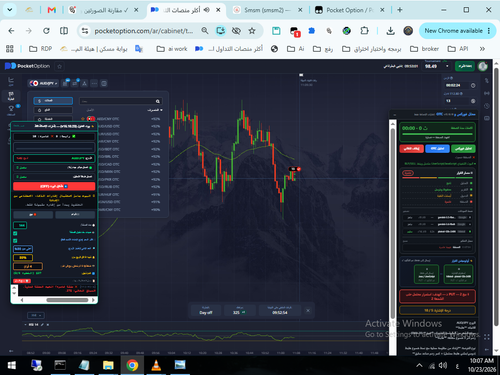Viewport: 500px width, 375px height.
Task: Click right arrow of bot panel horizontal scrollbar
Action: (93, 300)
